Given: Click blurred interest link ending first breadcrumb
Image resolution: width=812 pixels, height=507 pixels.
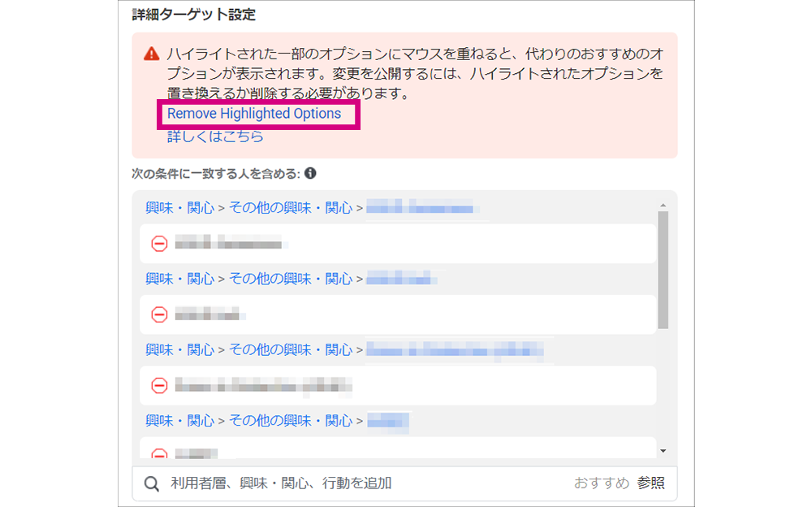Looking at the screenshot, I should click(x=421, y=208).
